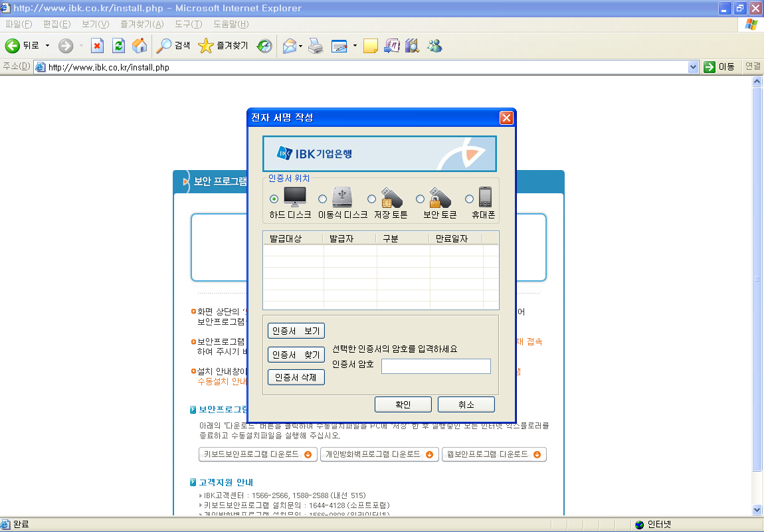Go back with the 뒤로 arrow
The width and height of the screenshot is (764, 532).
point(22,46)
